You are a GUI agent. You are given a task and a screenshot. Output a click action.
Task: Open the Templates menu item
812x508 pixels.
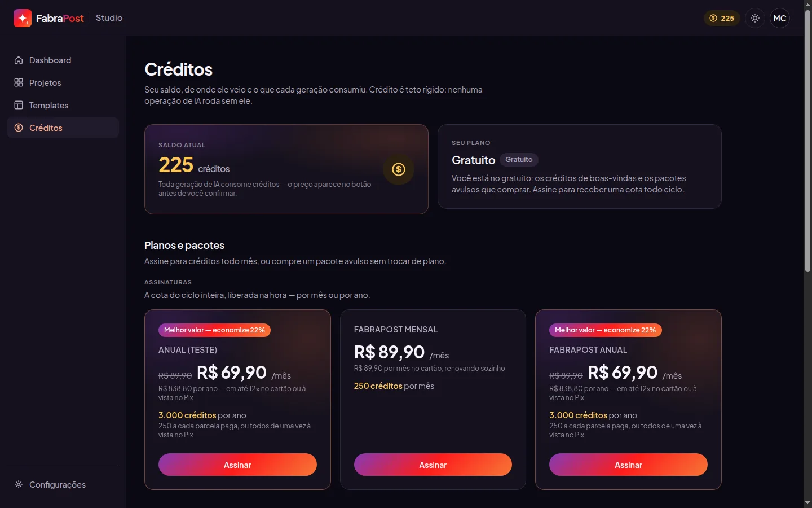coord(63,105)
